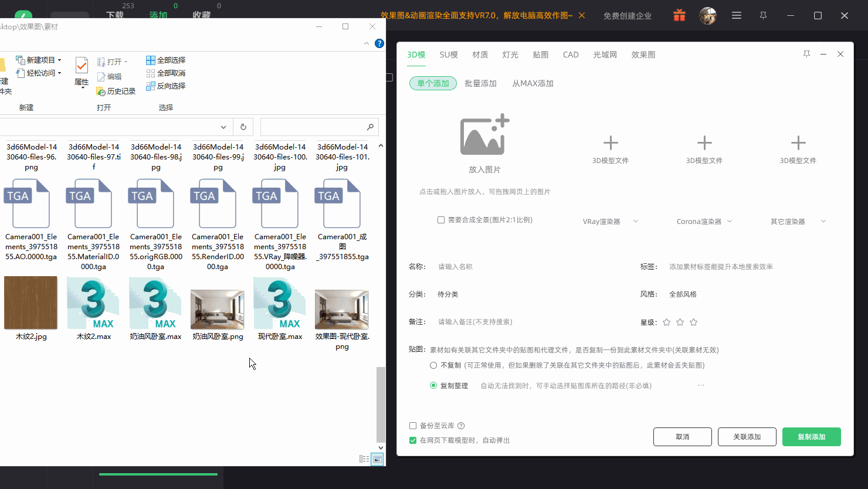Enable panorama compositing checkbox
This screenshot has height=489, width=868.
click(441, 220)
